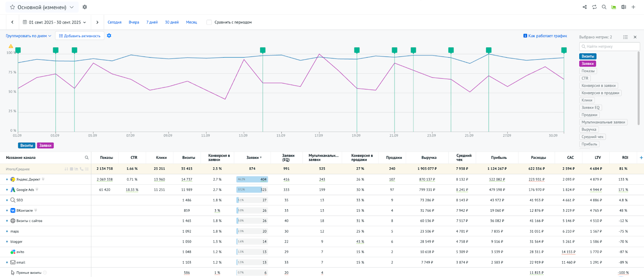
Task: Toggle the Выручка metric in the list
Action: click(x=588, y=129)
